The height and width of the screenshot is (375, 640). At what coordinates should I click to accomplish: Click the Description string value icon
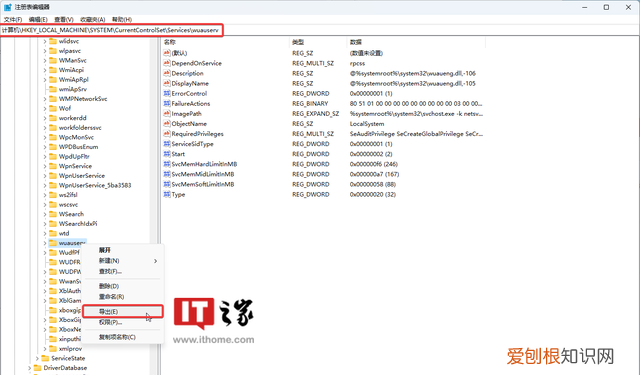tap(167, 73)
